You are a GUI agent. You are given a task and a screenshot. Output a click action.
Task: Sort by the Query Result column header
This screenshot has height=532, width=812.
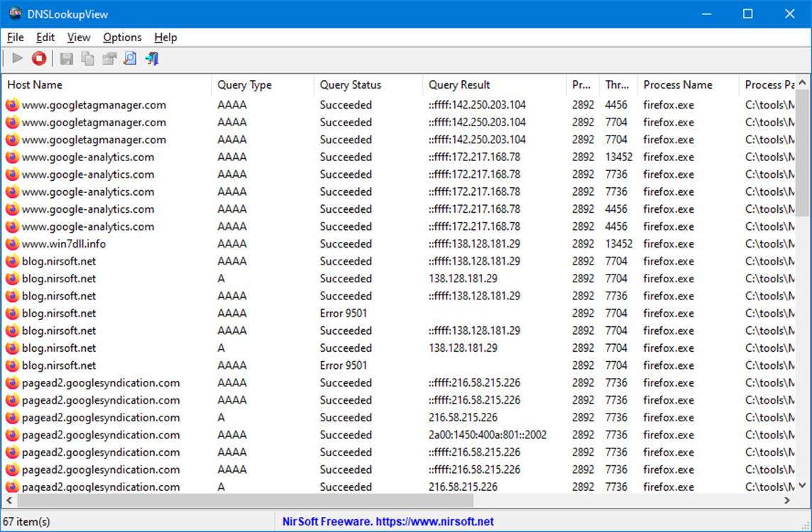pyautogui.click(x=494, y=85)
